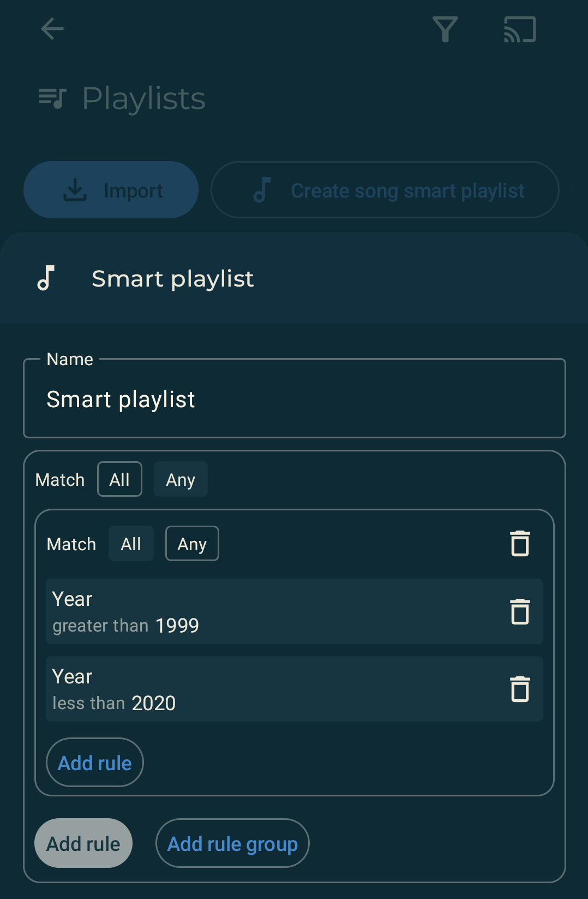This screenshot has width=588, height=899.
Task: Switch inner group Match to All
Action: tap(131, 544)
